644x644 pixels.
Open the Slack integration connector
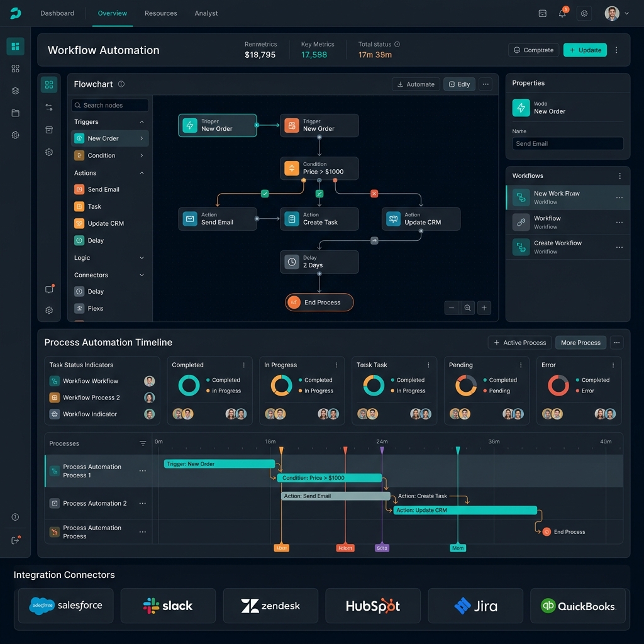tap(168, 606)
